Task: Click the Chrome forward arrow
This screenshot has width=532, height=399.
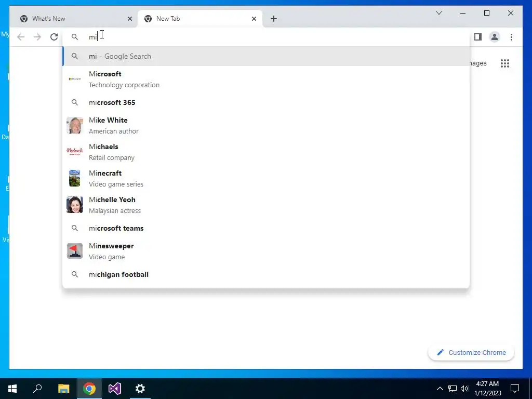Action: [37, 37]
